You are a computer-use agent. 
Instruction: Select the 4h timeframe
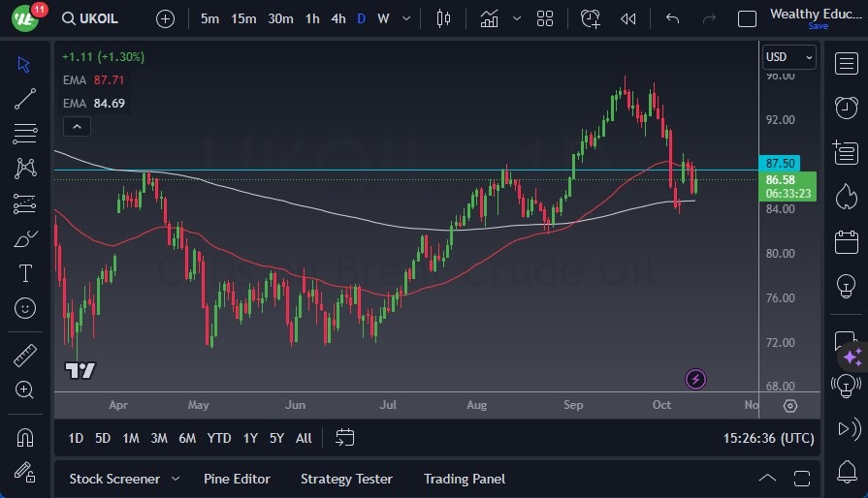[x=338, y=18]
